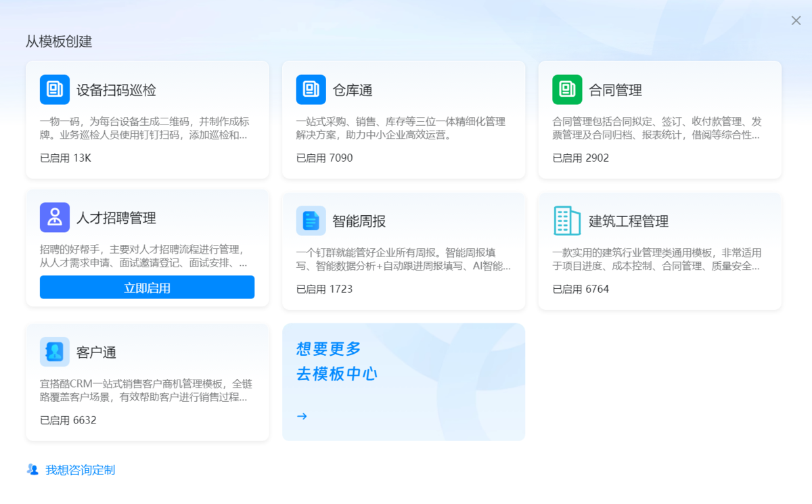
Task: Click the 客户通 contact book icon
Action: pyautogui.click(x=55, y=352)
